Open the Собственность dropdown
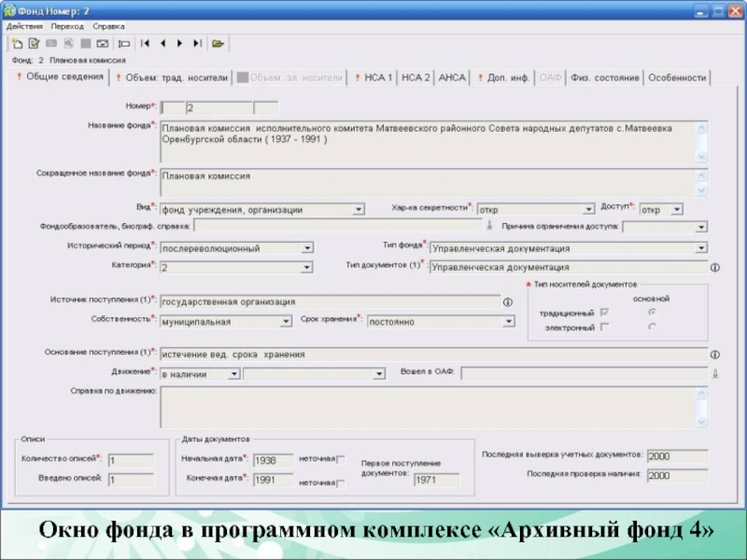This screenshot has height=560, width=747. [x=286, y=321]
